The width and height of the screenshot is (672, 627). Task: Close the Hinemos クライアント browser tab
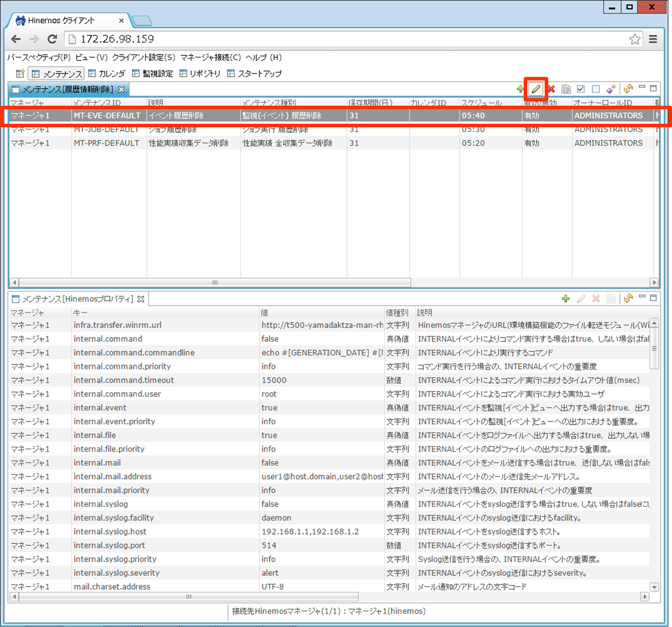coord(121,20)
